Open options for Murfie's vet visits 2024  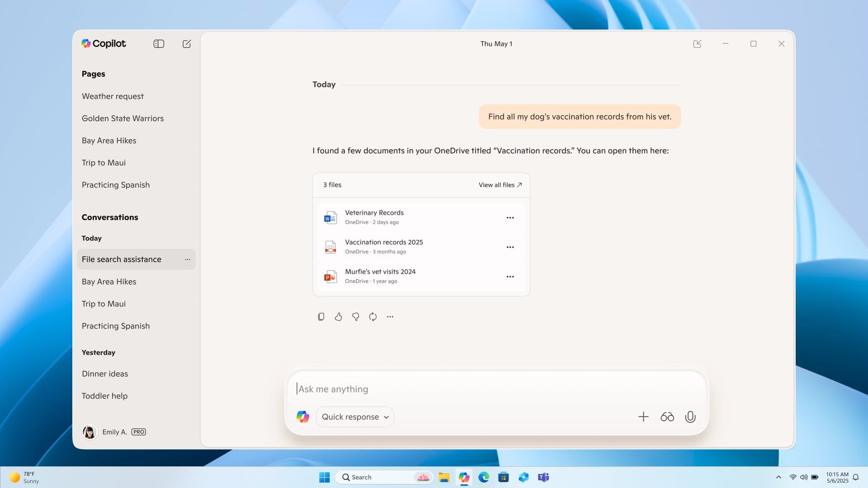[510, 277]
